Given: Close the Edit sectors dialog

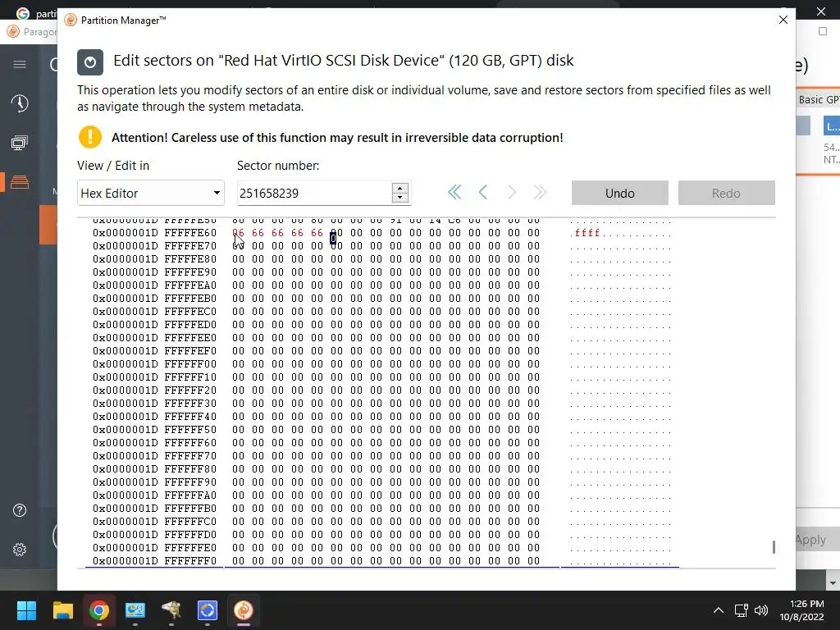Looking at the screenshot, I should [x=783, y=20].
